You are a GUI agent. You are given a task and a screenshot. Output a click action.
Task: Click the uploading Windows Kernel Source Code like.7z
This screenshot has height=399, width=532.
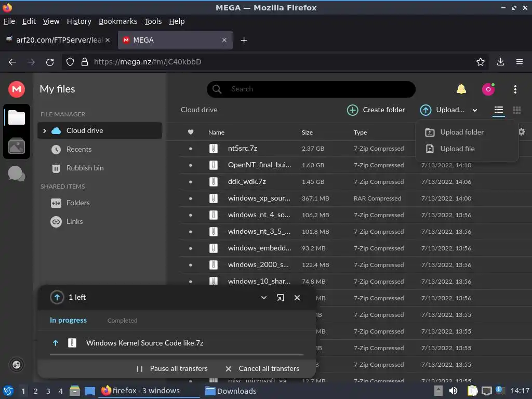click(177, 343)
